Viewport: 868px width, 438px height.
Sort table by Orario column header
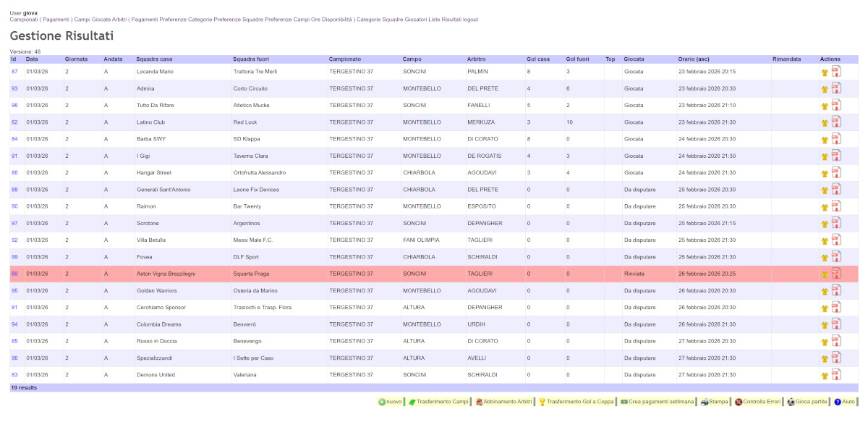693,59
